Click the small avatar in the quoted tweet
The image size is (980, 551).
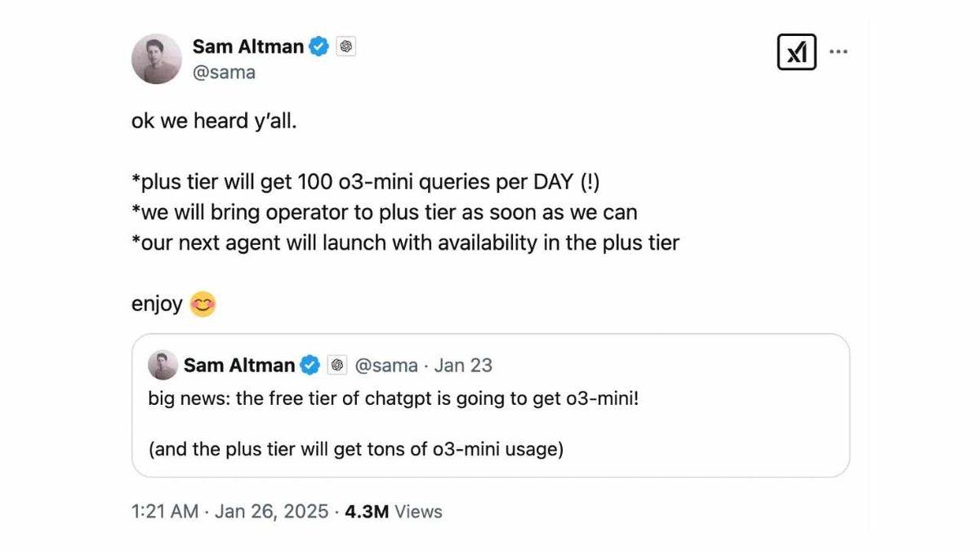pyautogui.click(x=163, y=365)
